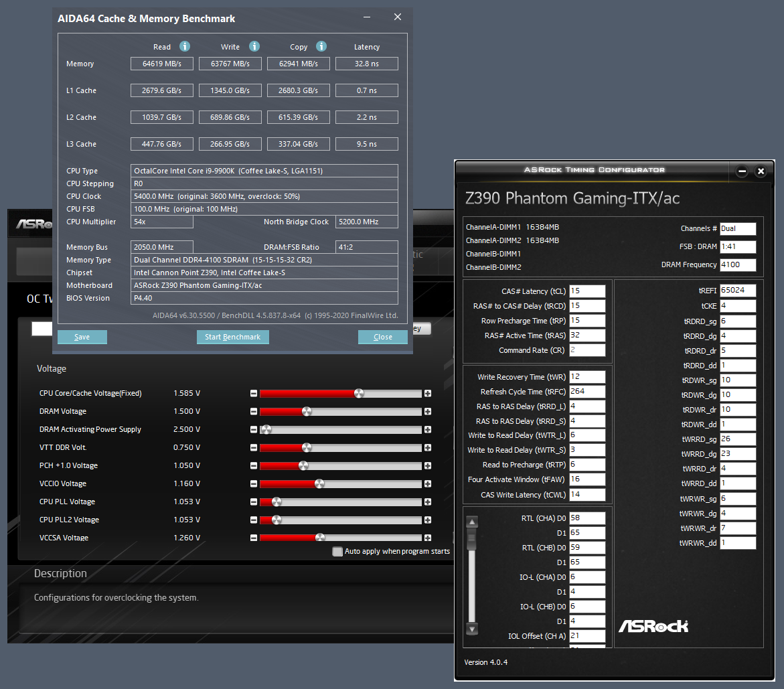Click the down arrow of the RTL list scrollbar

click(x=472, y=629)
